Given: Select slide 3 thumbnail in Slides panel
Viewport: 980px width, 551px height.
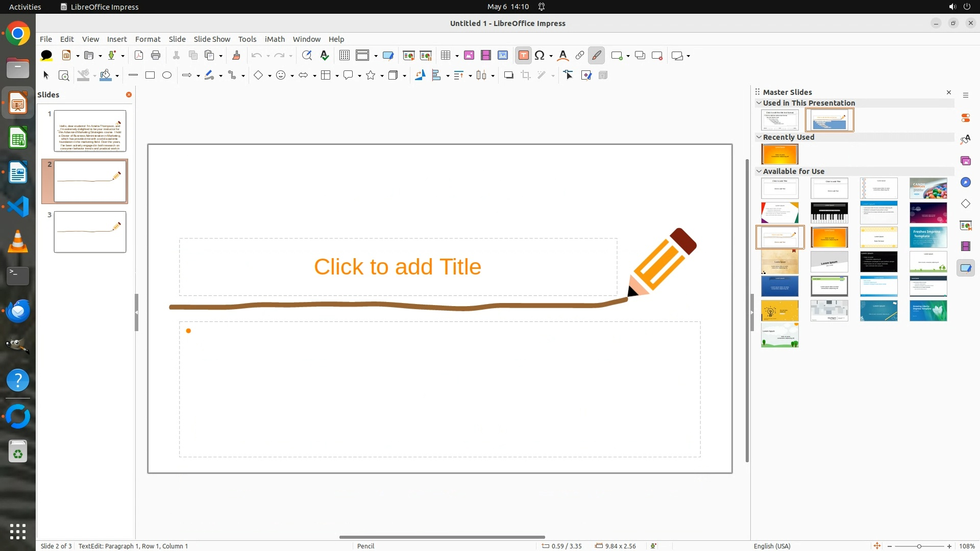Looking at the screenshot, I should tap(90, 232).
